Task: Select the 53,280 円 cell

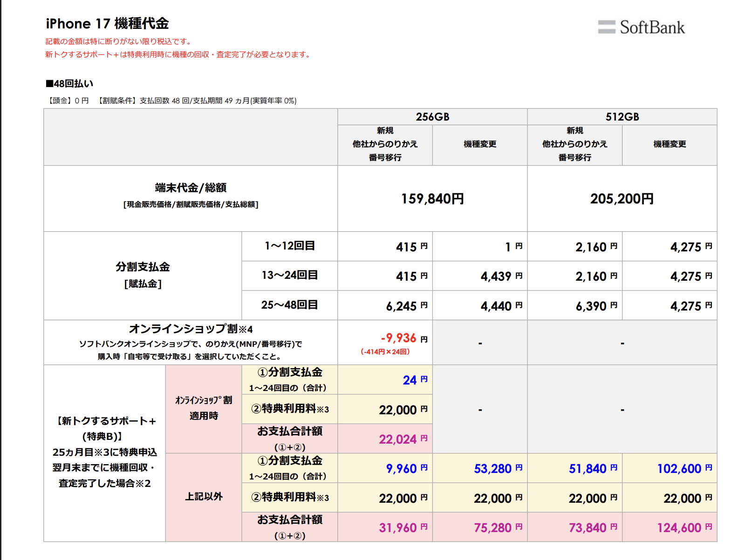Action: 480,468
